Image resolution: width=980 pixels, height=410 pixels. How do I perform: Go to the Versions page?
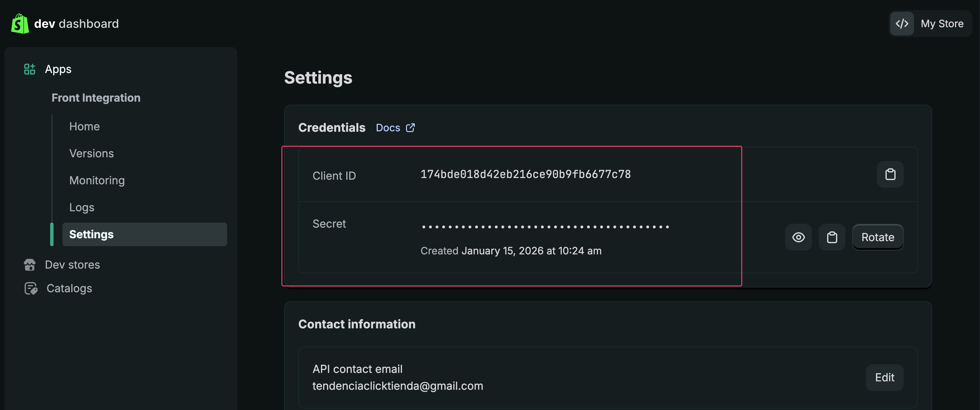(x=91, y=153)
